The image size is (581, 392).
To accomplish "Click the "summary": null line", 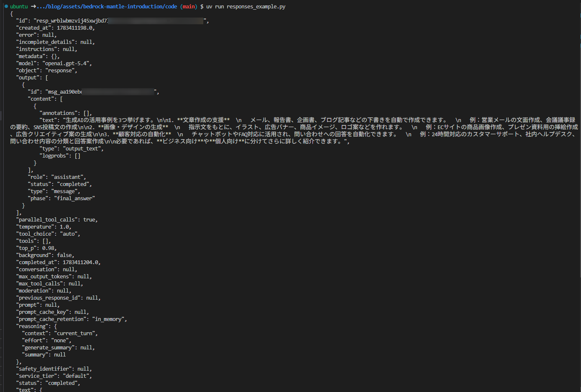I will coord(44,355).
